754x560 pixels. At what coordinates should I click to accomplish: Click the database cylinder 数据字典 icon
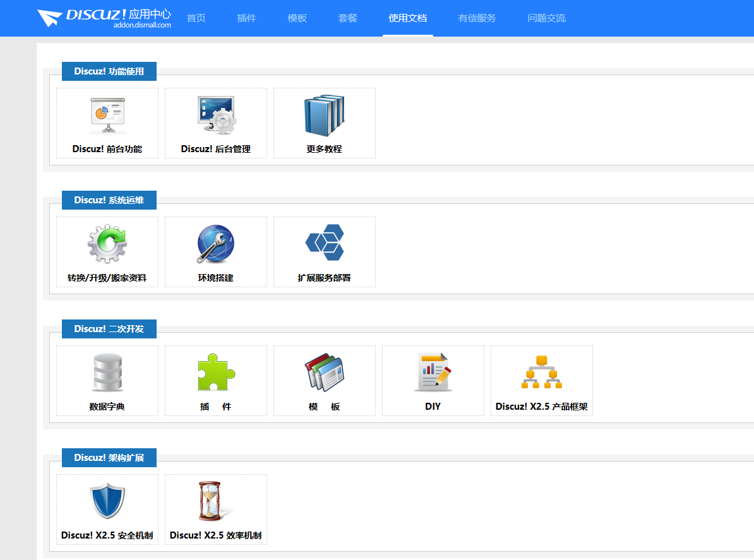point(108,372)
